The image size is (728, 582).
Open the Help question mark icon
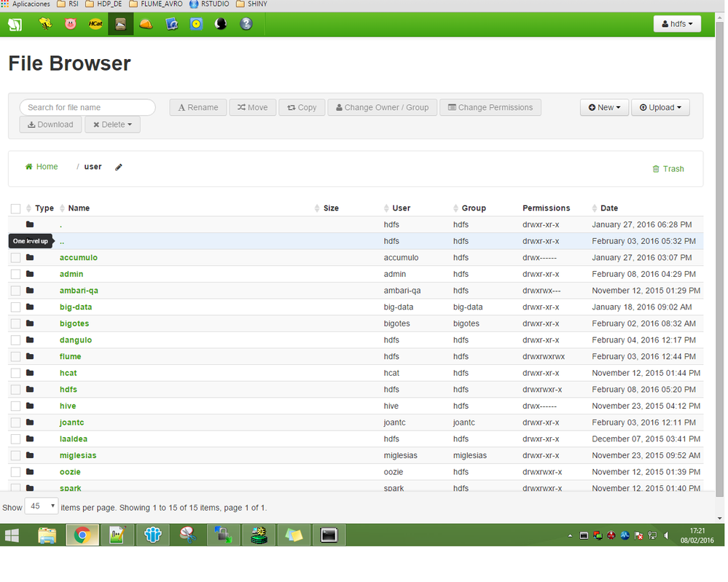pyautogui.click(x=246, y=23)
